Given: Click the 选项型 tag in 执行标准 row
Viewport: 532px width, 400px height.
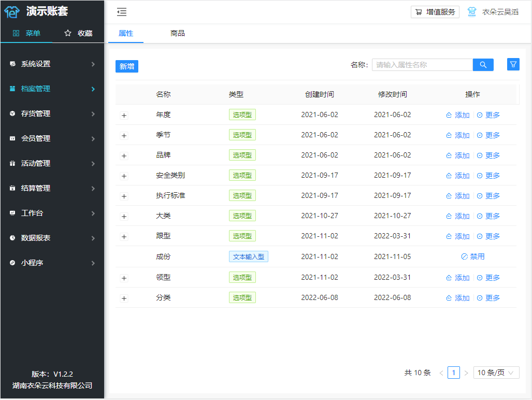Looking at the screenshot, I should click(x=242, y=195).
